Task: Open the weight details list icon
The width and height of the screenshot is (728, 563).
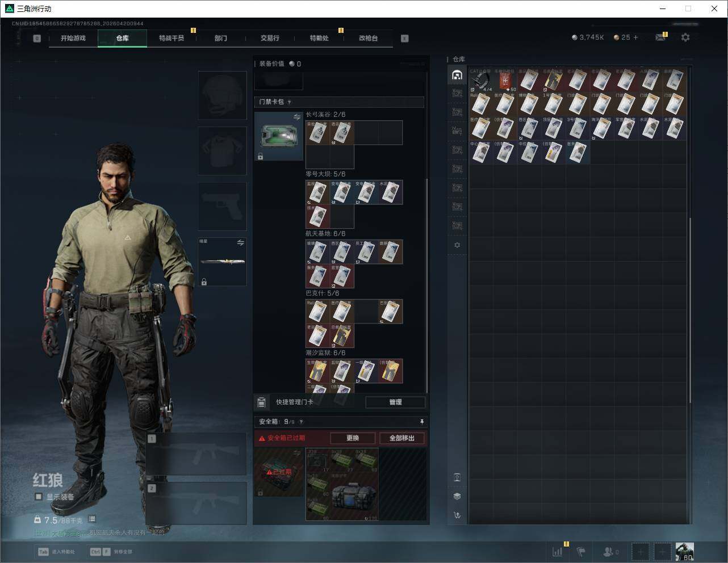Action: 92,519
